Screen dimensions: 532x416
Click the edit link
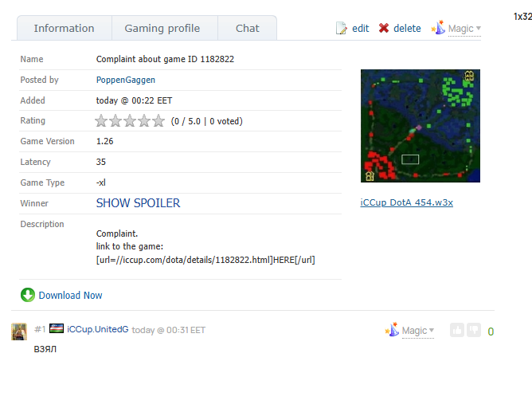(360, 28)
